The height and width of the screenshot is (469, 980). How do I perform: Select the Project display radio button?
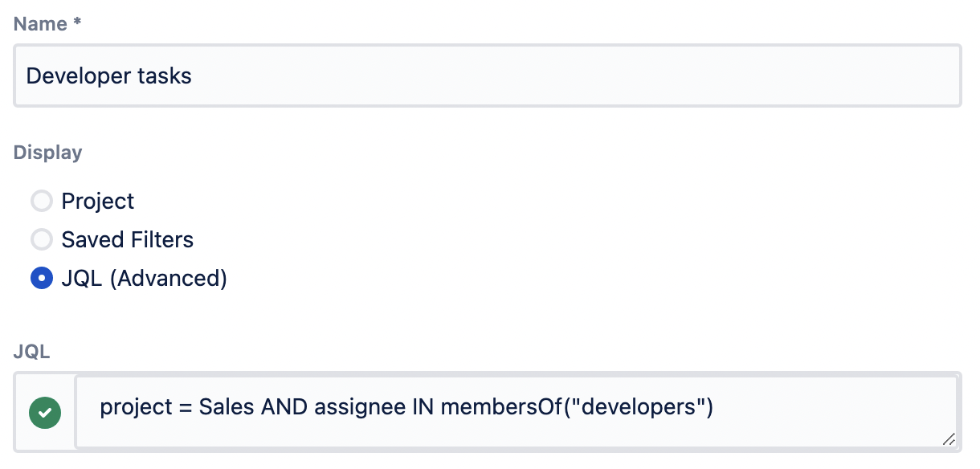click(41, 201)
